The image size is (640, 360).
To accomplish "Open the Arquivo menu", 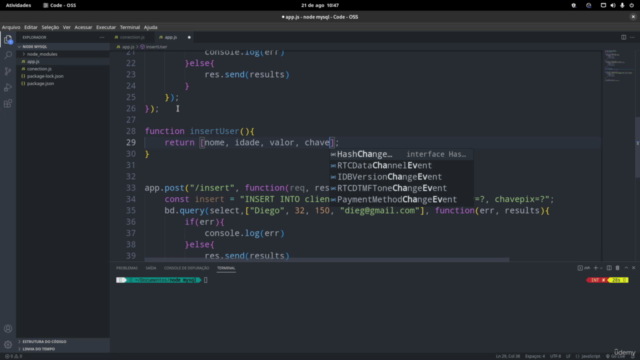I will click(x=11, y=27).
